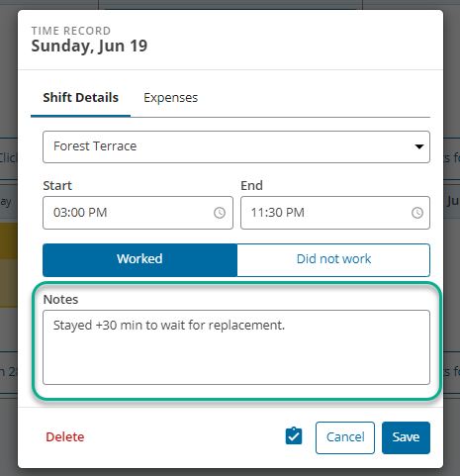Click the End field label
Image resolution: width=460 pixels, height=476 pixels.
tap(251, 186)
